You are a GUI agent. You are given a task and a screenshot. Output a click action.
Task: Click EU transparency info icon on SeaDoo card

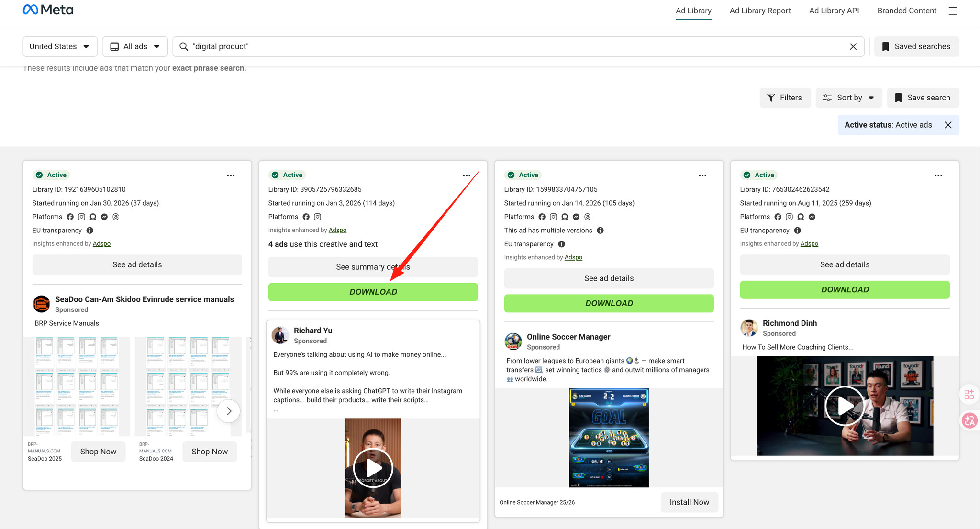point(90,231)
